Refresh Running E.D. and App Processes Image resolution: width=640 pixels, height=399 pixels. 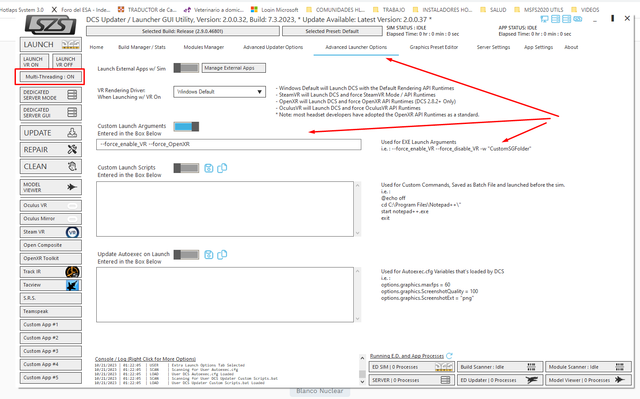click(x=449, y=356)
